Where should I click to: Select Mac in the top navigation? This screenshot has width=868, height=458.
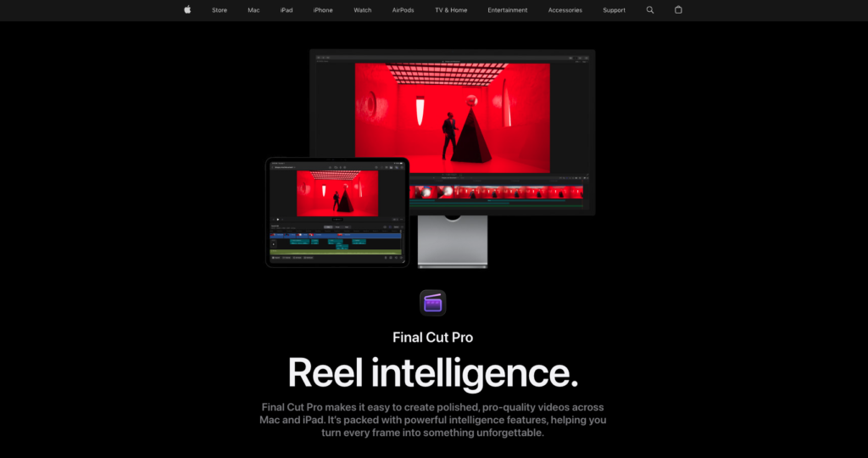click(253, 10)
